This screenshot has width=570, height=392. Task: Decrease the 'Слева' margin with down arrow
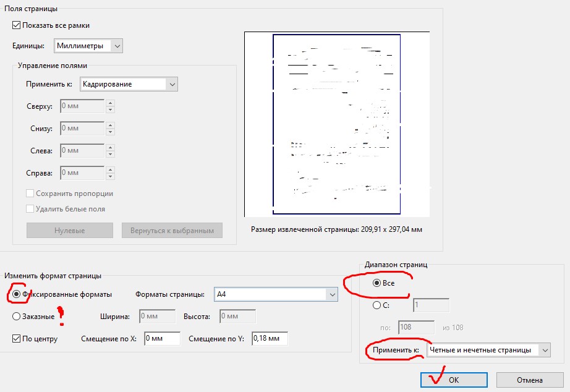(111, 154)
